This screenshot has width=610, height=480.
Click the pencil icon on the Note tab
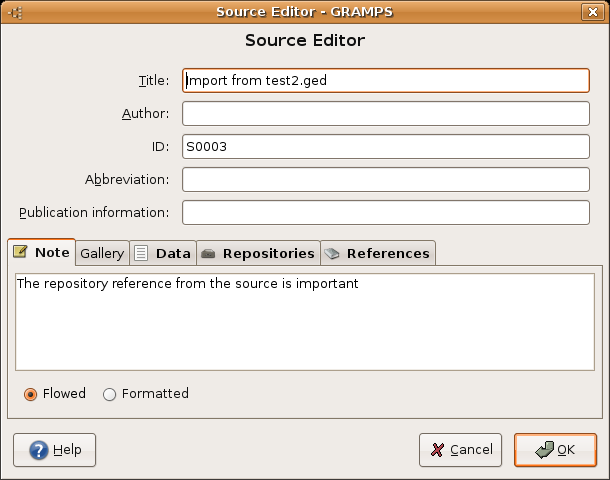point(20,253)
